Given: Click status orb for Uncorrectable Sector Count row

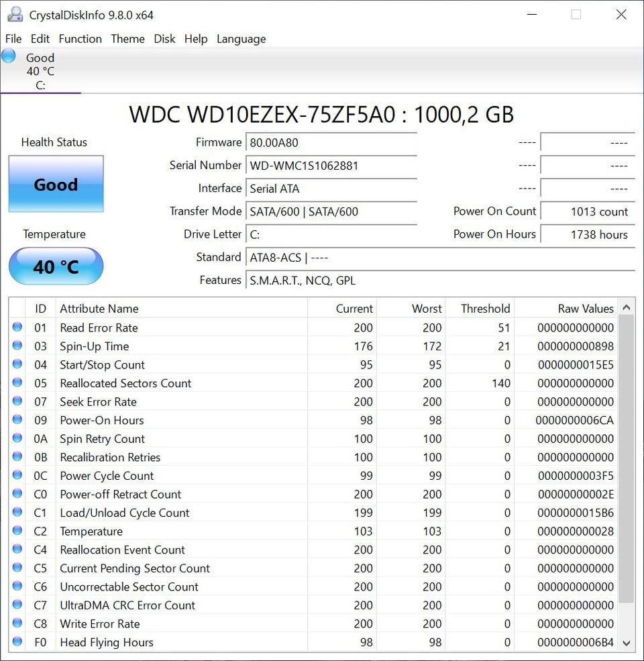Looking at the screenshot, I should click(17, 586).
